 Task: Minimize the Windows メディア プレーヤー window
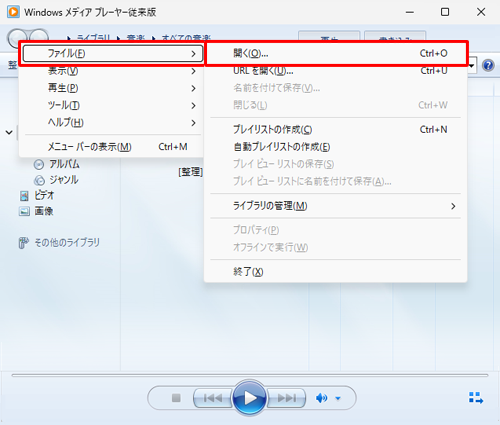[410, 12]
